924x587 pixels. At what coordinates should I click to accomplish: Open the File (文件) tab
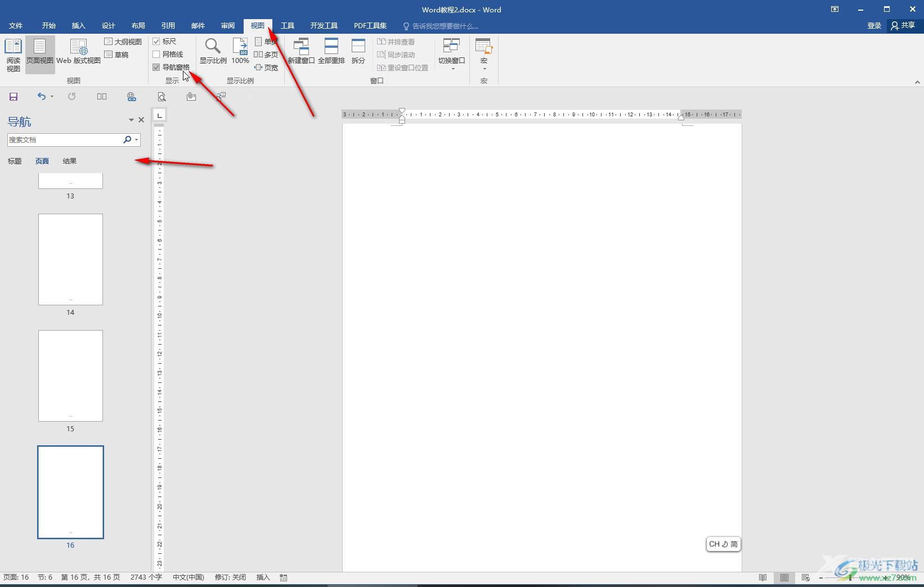(16, 26)
